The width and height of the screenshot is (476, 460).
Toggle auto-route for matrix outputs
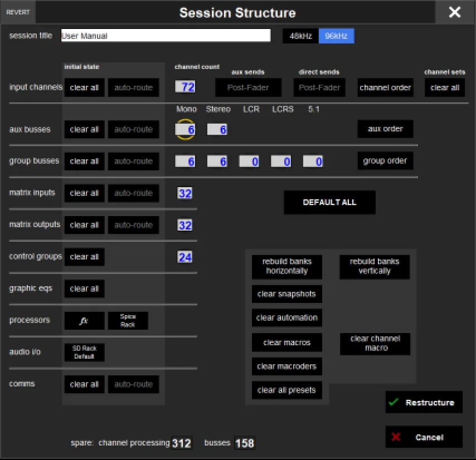point(133,225)
